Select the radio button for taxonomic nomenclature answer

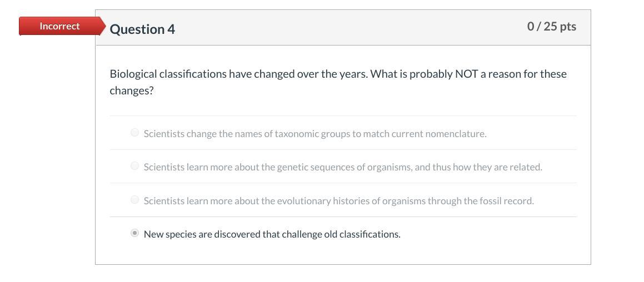[x=134, y=133]
